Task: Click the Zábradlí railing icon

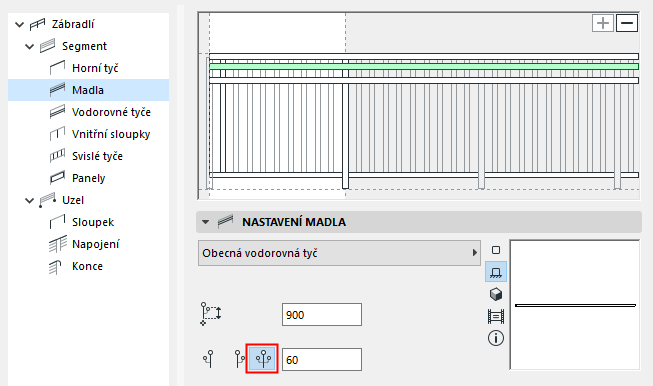Action: click(x=37, y=25)
